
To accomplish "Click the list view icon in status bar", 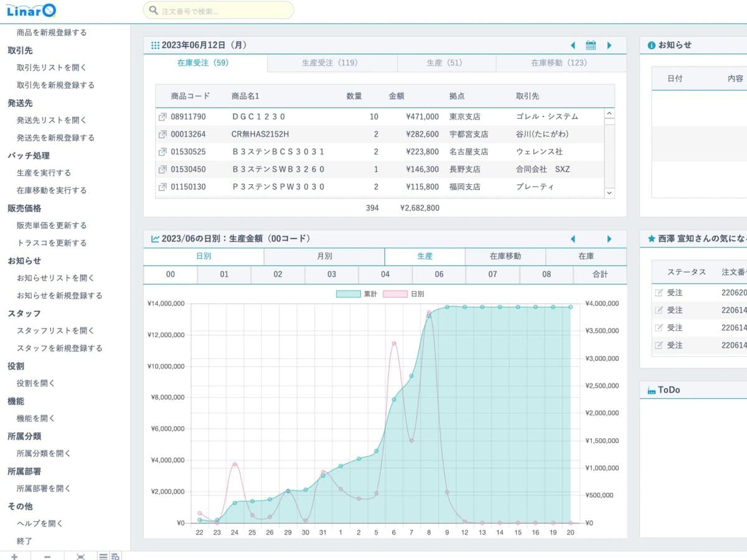I will (x=103, y=556).
